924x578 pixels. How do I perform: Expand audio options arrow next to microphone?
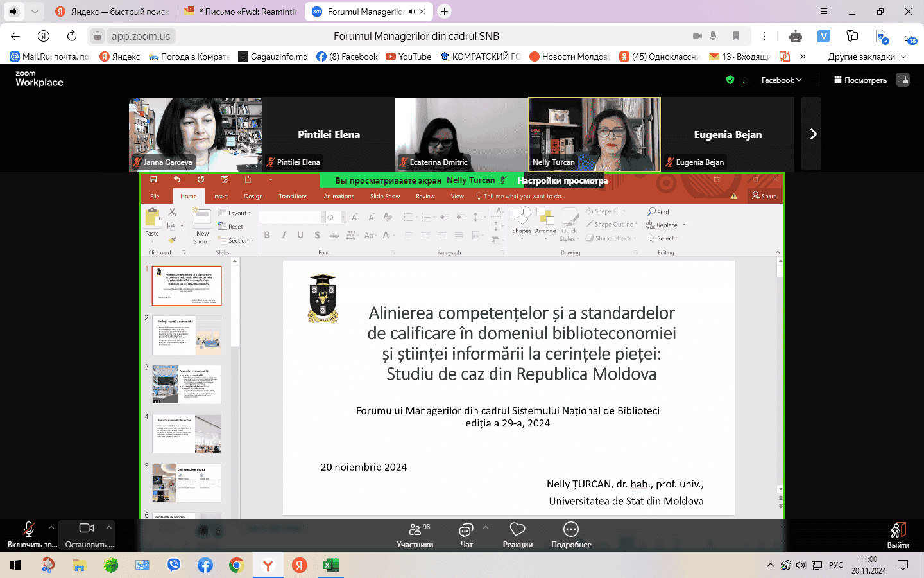(x=51, y=527)
